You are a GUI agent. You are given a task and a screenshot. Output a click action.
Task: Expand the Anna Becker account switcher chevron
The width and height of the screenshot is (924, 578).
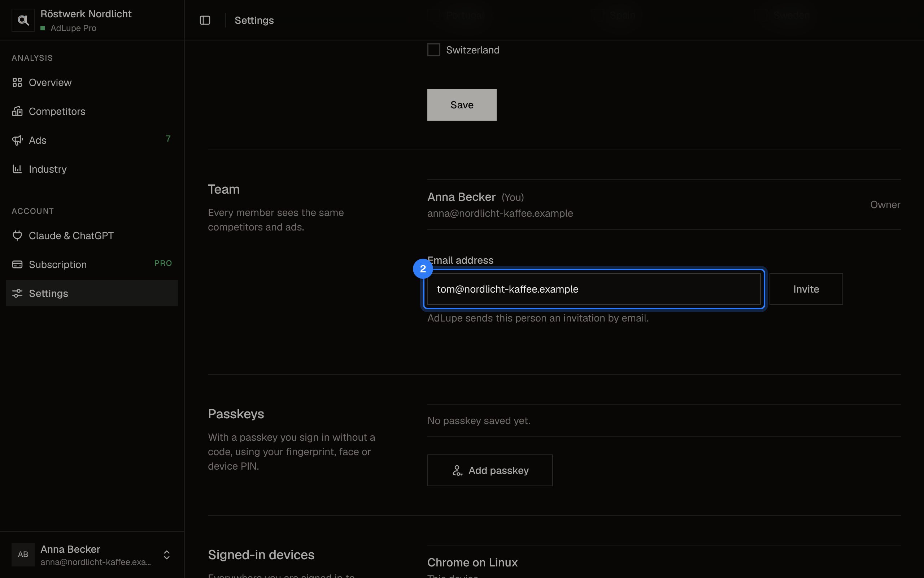166,555
